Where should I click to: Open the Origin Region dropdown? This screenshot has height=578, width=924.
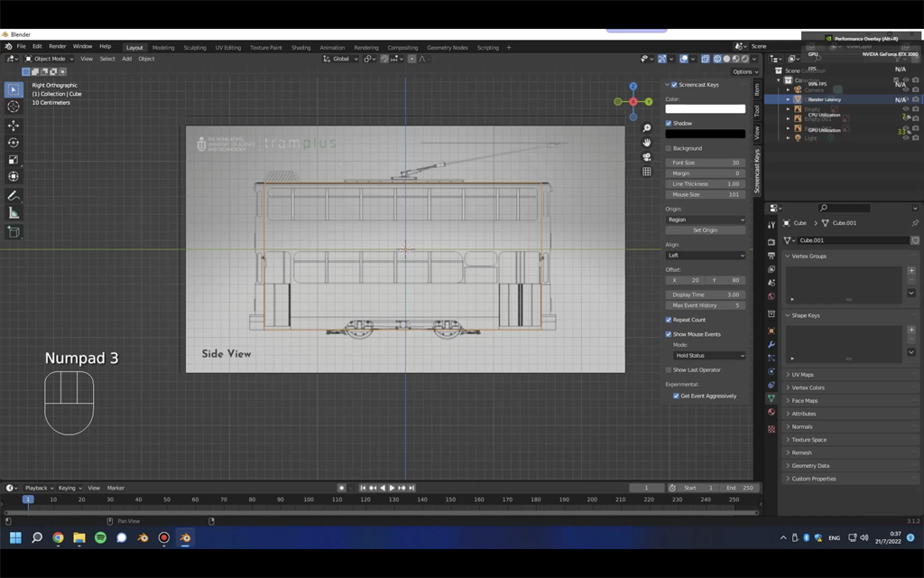coord(706,219)
